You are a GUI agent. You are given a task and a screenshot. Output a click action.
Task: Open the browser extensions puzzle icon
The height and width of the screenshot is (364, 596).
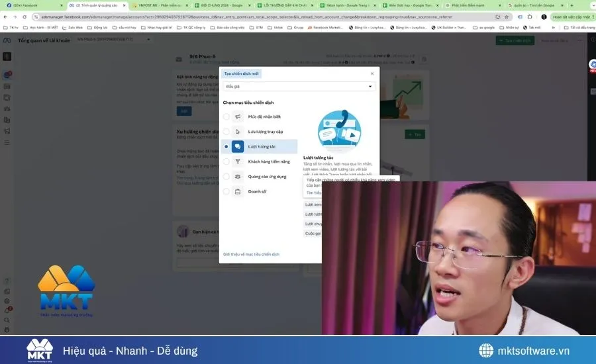[530, 17]
